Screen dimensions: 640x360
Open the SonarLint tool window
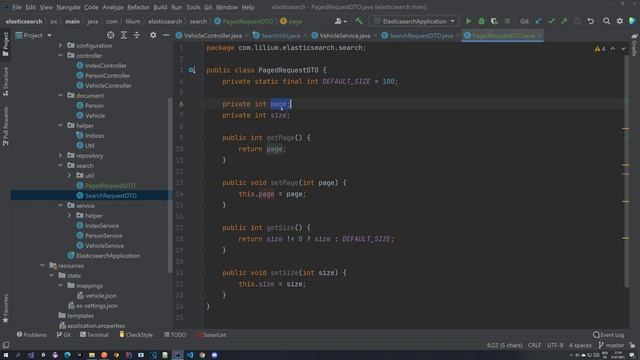[211, 335]
